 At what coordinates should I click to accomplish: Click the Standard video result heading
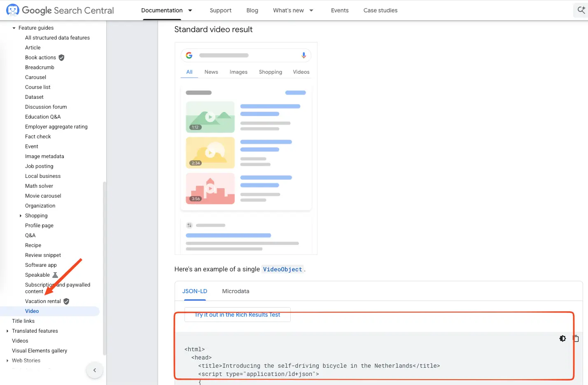213,29
